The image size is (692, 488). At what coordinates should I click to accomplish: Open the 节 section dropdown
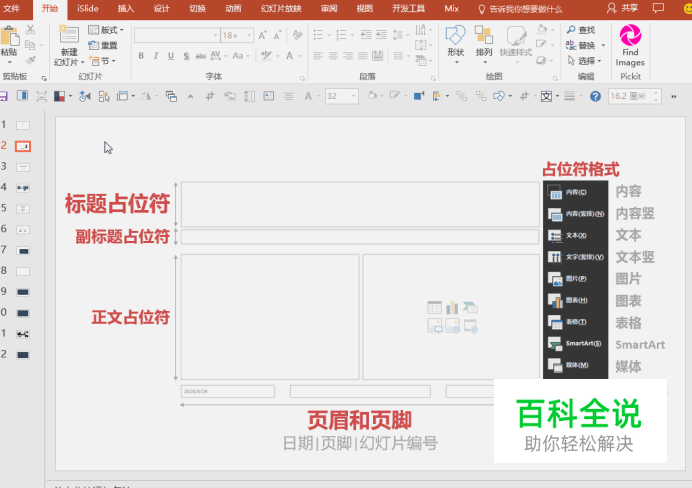coord(102,60)
